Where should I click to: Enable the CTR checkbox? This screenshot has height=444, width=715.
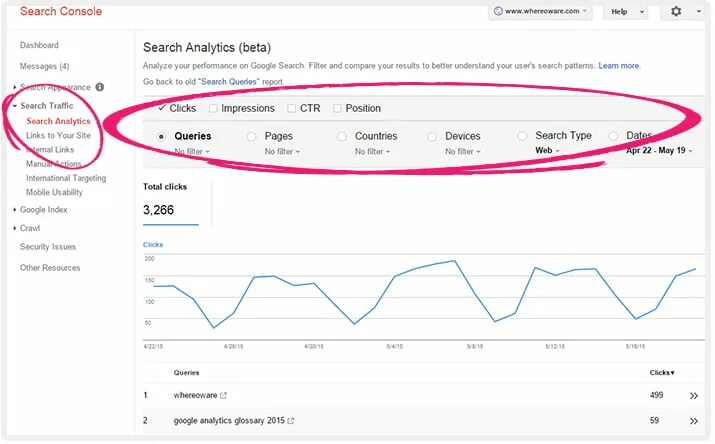pos(291,108)
